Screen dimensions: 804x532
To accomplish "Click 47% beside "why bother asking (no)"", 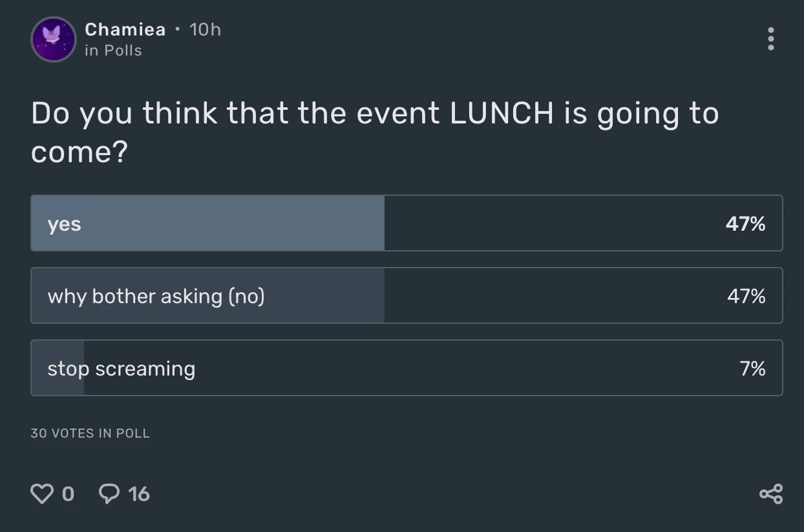I will [x=746, y=296].
